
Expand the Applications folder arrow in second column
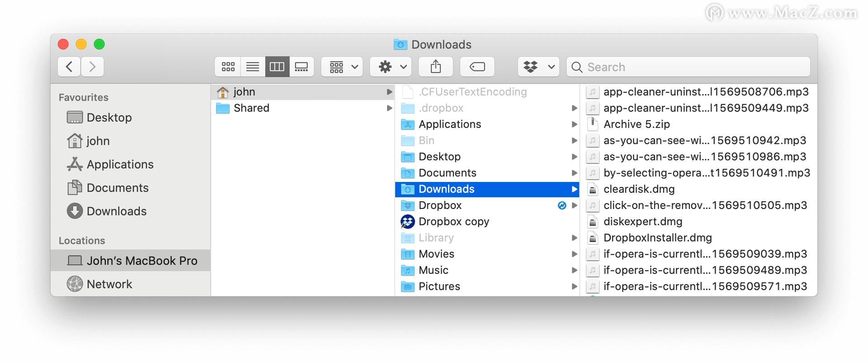click(x=574, y=124)
